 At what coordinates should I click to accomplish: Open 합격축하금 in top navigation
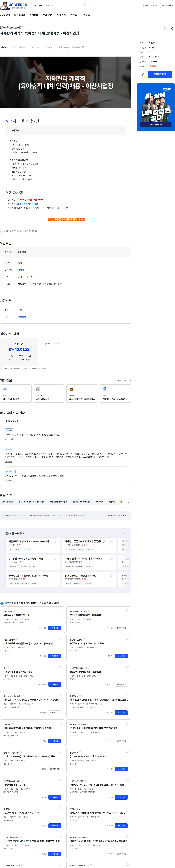pyautogui.click(x=19, y=15)
